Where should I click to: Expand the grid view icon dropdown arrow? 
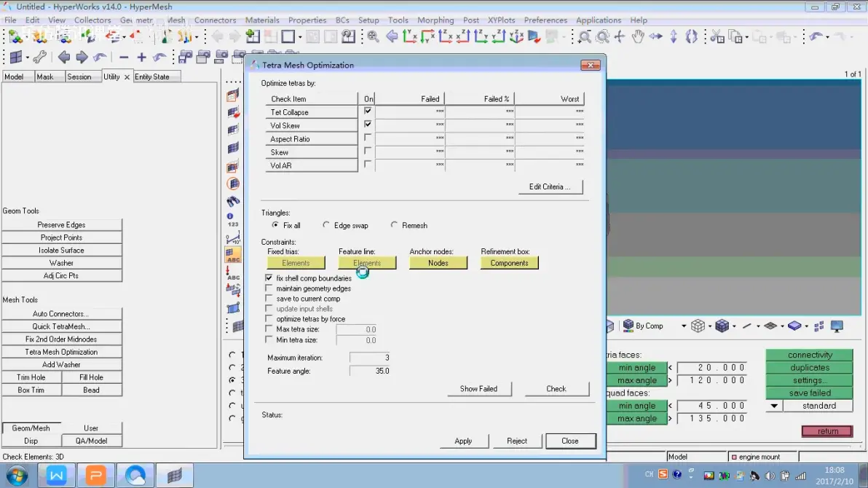tap(27, 57)
